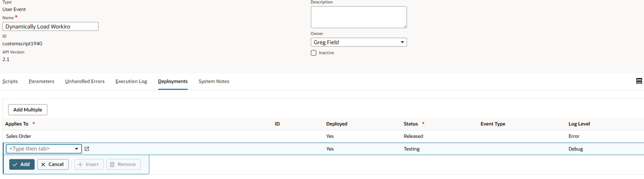The image size is (644, 179).
Task: Open the external link icon beside Applies To field
Action: click(x=87, y=149)
